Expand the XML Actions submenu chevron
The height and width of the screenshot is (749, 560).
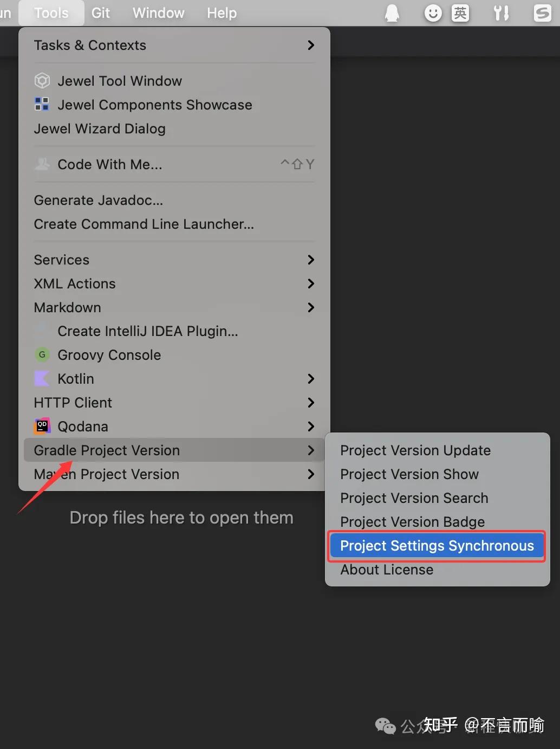[311, 283]
